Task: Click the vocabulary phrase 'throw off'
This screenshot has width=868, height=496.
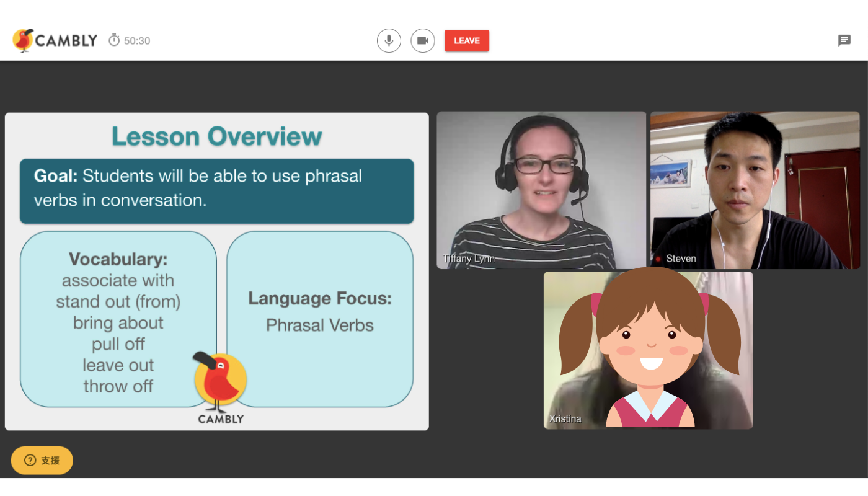Action: 118,386
